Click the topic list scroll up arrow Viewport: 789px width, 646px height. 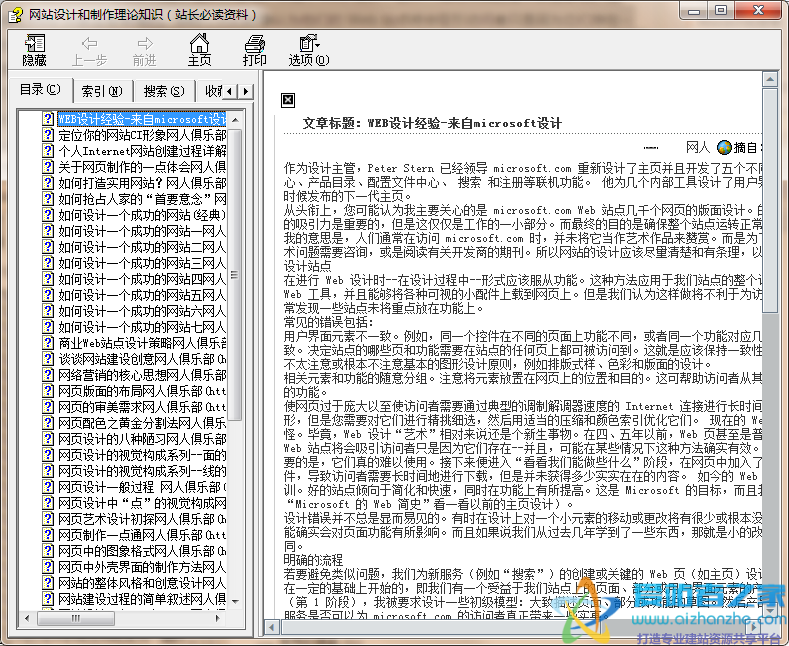[x=235, y=120]
